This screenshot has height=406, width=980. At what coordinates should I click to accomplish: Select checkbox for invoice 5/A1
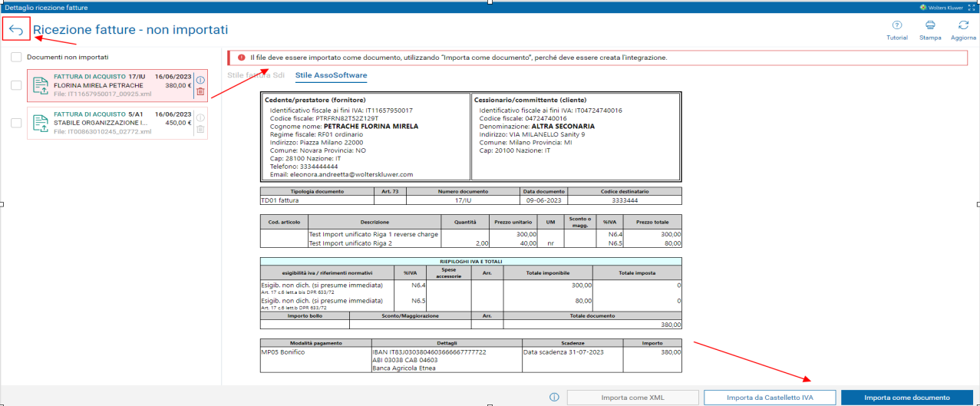tap(16, 123)
